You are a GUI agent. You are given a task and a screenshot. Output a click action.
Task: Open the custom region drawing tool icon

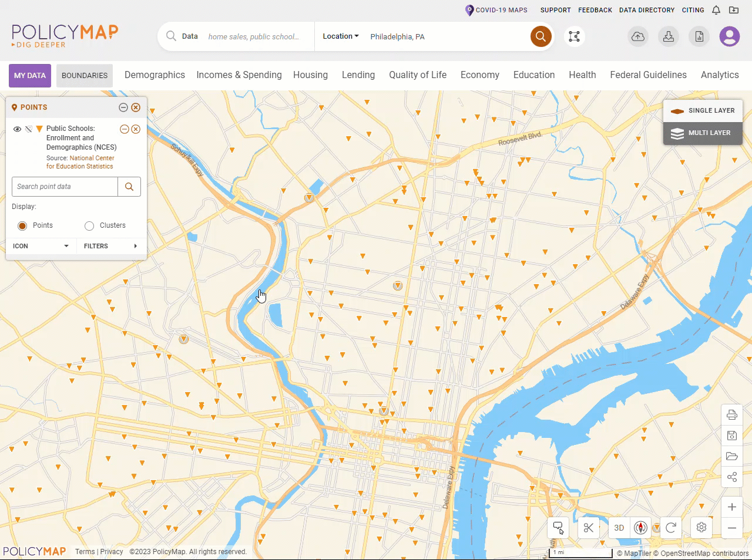[575, 36]
